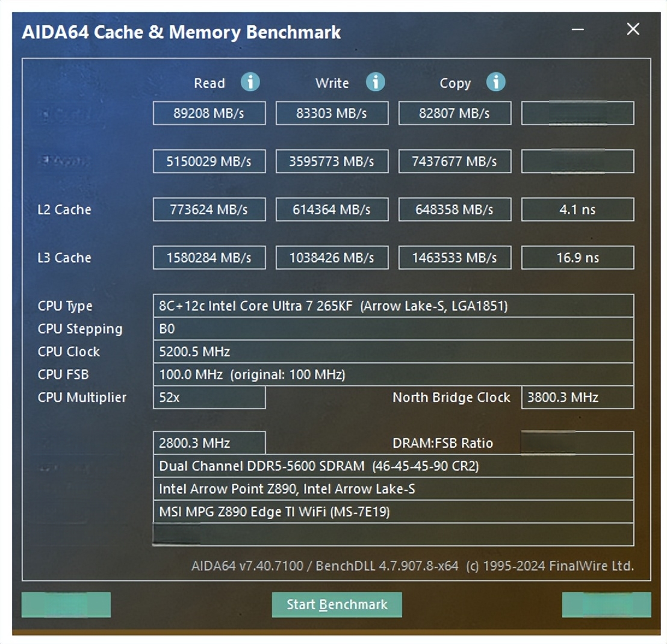Screen dimensions: 667x644
Task: Click the L3 Cache row label
Action: pos(64,258)
